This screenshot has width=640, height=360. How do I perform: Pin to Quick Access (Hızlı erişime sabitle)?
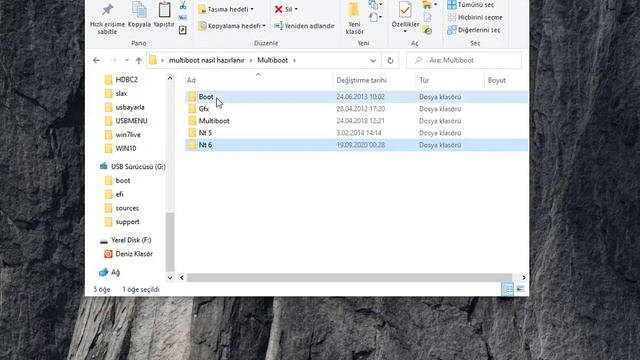tap(107, 19)
